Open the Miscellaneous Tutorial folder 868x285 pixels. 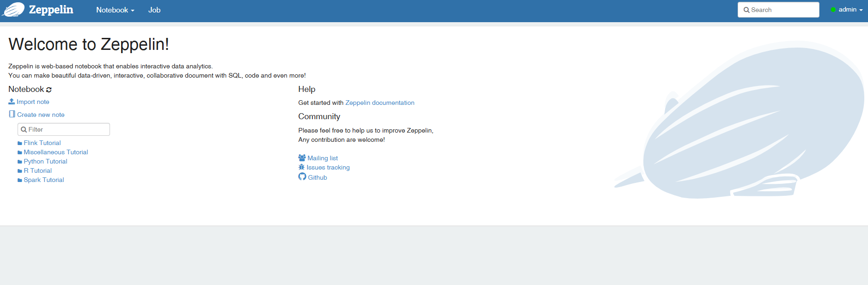55,152
